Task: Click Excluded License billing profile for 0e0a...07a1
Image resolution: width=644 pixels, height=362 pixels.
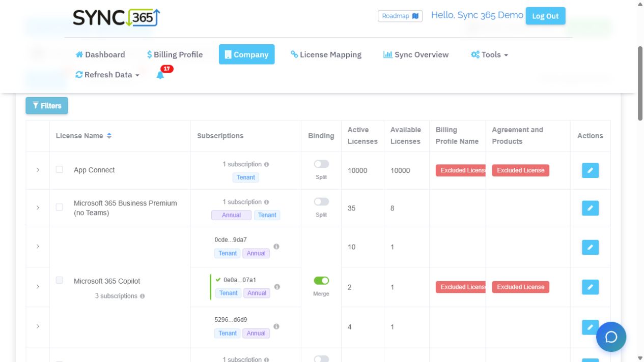Action: point(460,287)
